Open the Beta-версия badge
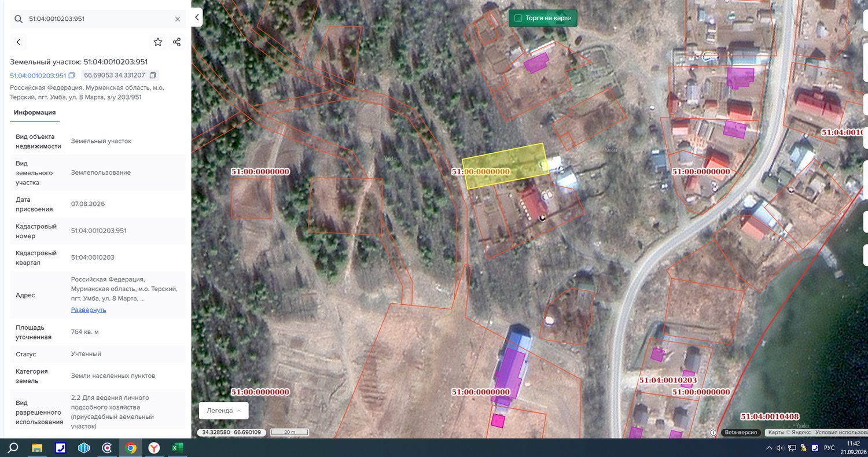This screenshot has width=868, height=457. [741, 433]
